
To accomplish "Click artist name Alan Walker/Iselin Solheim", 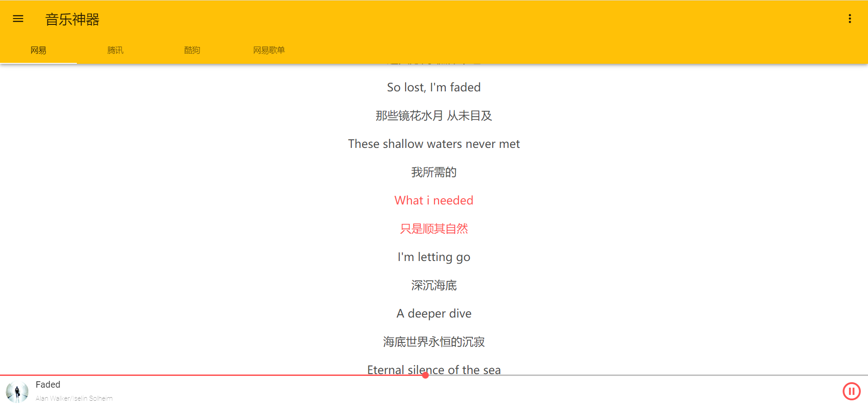I will [x=74, y=399].
